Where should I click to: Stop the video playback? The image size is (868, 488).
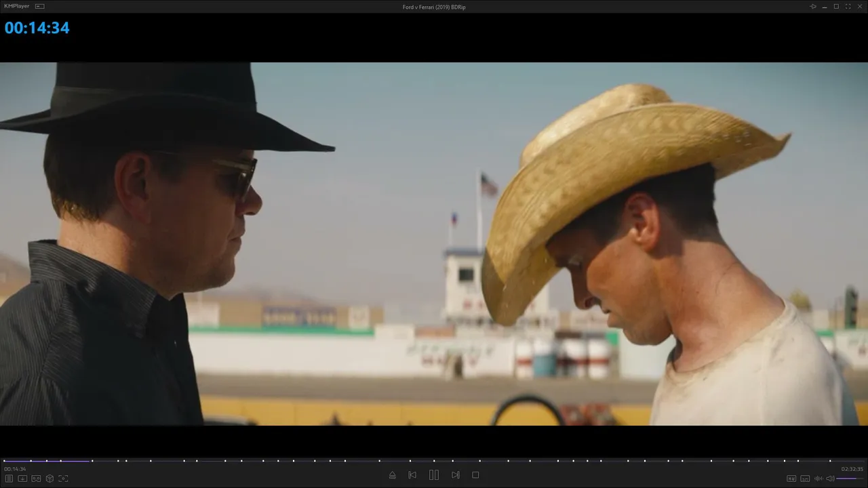pyautogui.click(x=475, y=475)
